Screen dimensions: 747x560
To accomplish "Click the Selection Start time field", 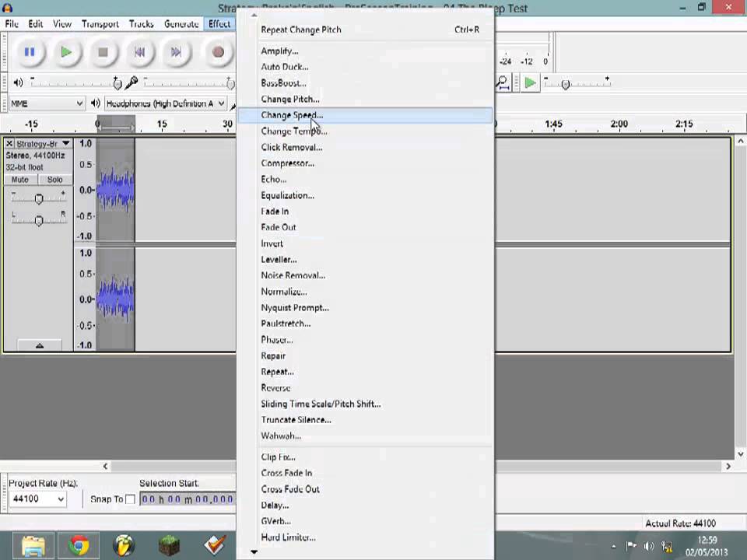I will (188, 499).
